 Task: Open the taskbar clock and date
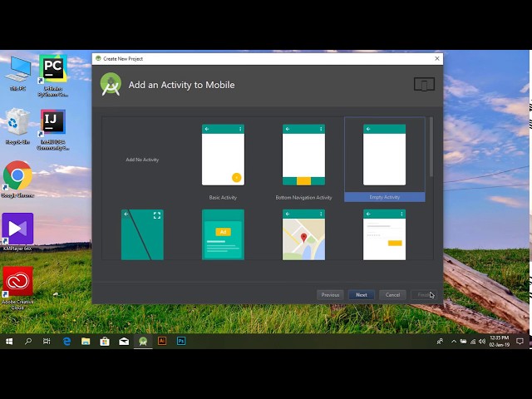(x=500, y=342)
